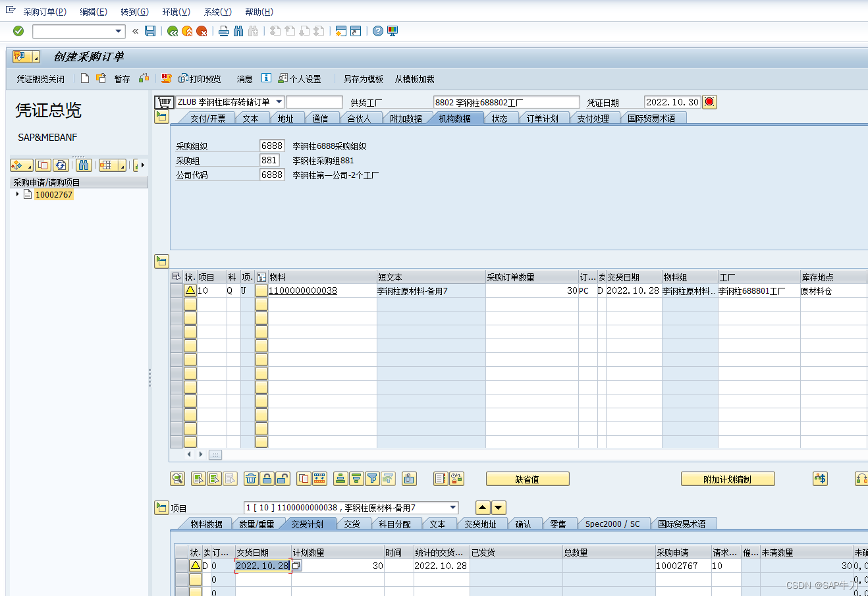Click the 从模板加载 button
The image size is (868, 596).
(x=415, y=79)
